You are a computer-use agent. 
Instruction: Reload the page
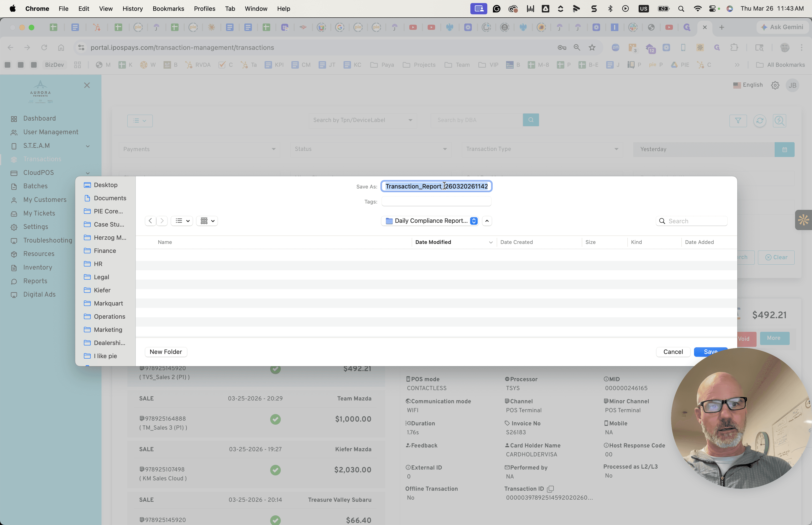click(44, 47)
